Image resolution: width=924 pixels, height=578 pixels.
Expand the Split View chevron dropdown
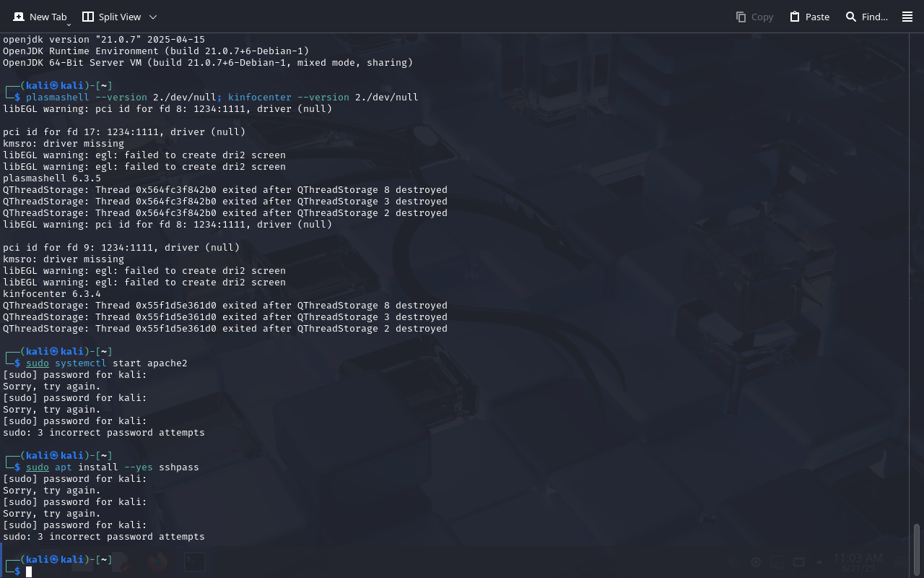click(x=153, y=17)
